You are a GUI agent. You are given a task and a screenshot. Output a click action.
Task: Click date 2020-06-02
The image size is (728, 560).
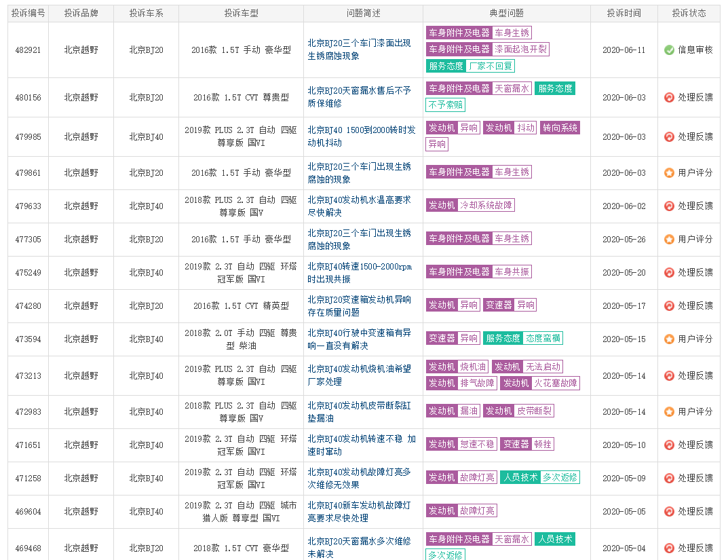click(x=624, y=206)
